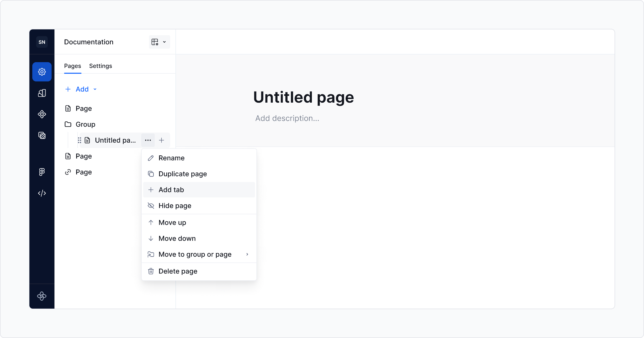Select the components diamond icon in sidebar
The width and height of the screenshot is (644, 338).
42,114
